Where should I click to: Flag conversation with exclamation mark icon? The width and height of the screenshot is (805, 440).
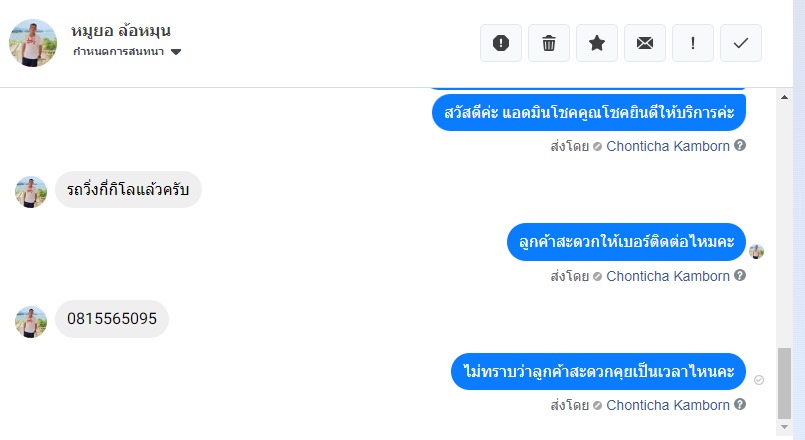point(693,43)
